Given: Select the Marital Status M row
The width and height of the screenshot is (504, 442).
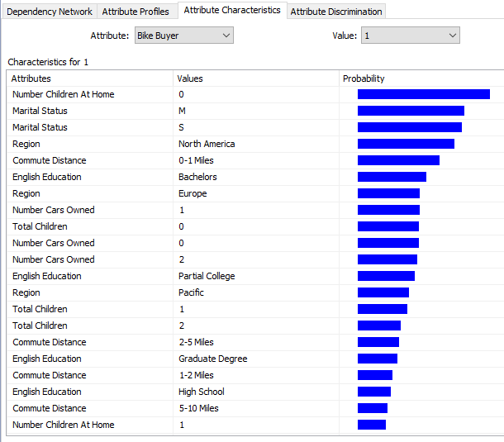Looking at the screenshot, I should click(x=40, y=111).
